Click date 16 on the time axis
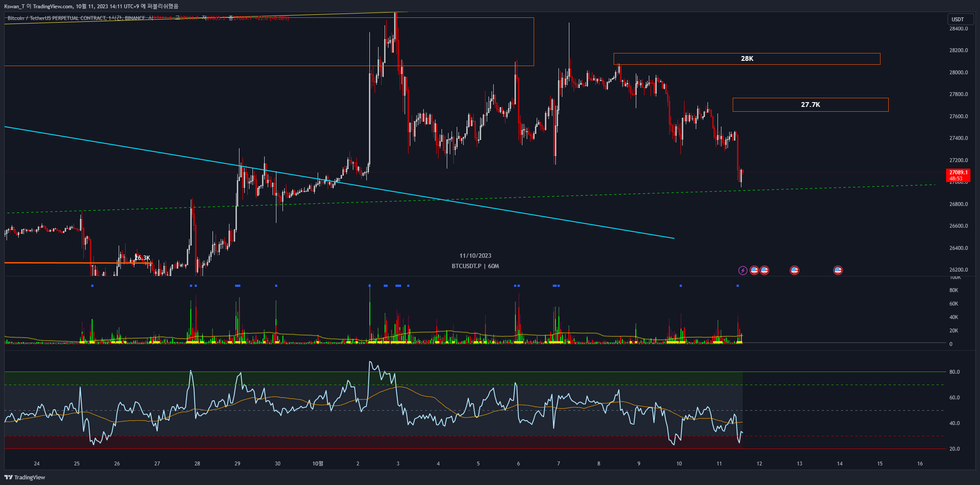Screen dimensions: 980x485 click(x=920, y=464)
